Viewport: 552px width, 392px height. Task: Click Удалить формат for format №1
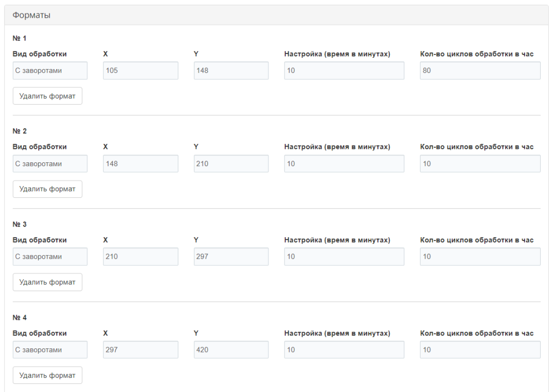[x=47, y=95]
